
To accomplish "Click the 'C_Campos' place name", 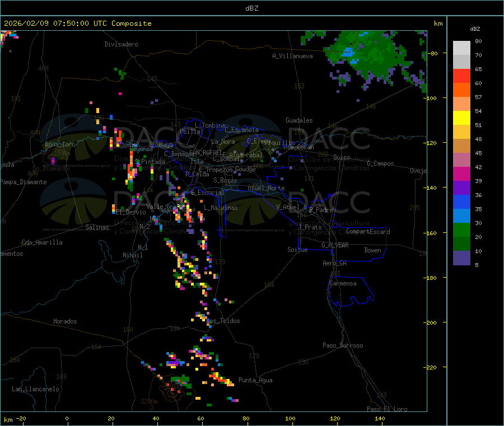I will pyautogui.click(x=380, y=163).
